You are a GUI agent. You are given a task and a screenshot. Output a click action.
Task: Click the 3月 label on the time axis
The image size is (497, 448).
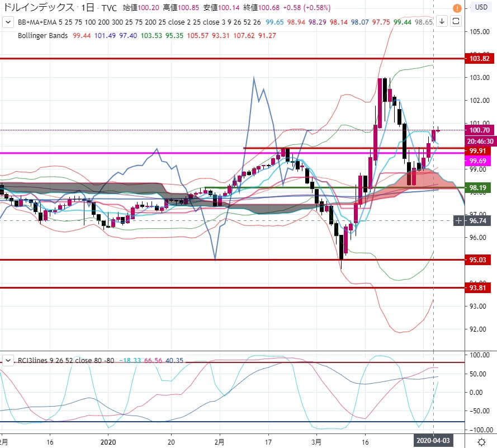click(316, 442)
